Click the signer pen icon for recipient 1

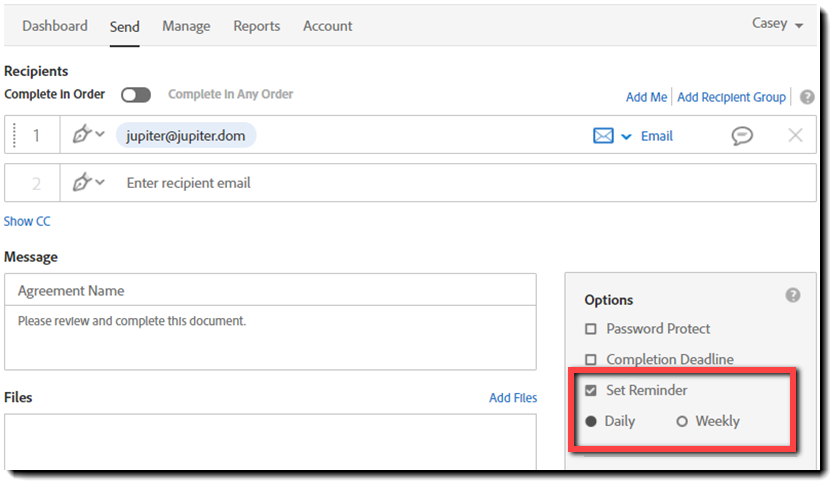click(x=83, y=135)
